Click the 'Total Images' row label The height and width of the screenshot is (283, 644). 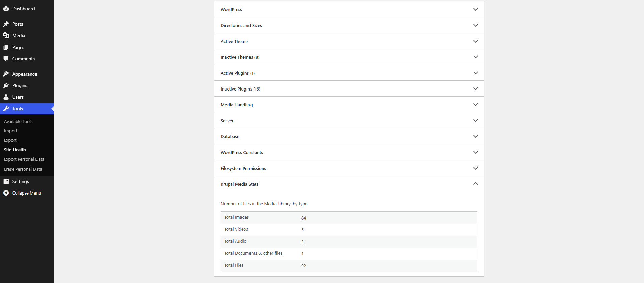pos(237,217)
